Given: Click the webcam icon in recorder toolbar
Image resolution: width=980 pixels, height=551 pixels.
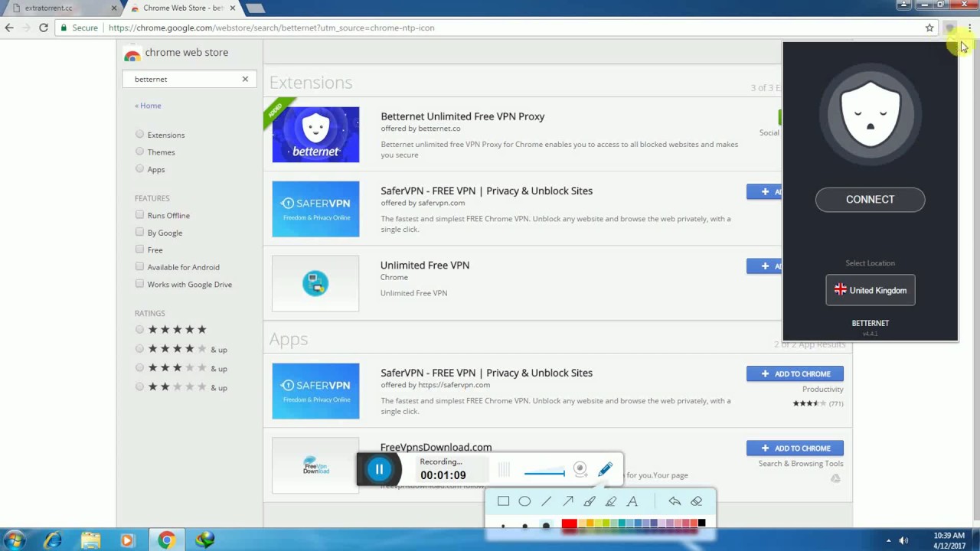Looking at the screenshot, I should click(580, 469).
